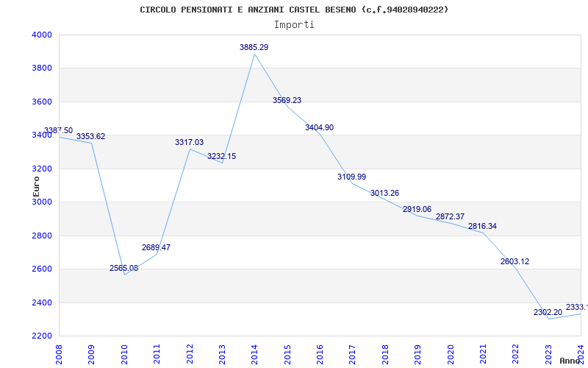The width and height of the screenshot is (588, 368).
Task: Click the 2600 Euro axis tick
Action: point(42,269)
